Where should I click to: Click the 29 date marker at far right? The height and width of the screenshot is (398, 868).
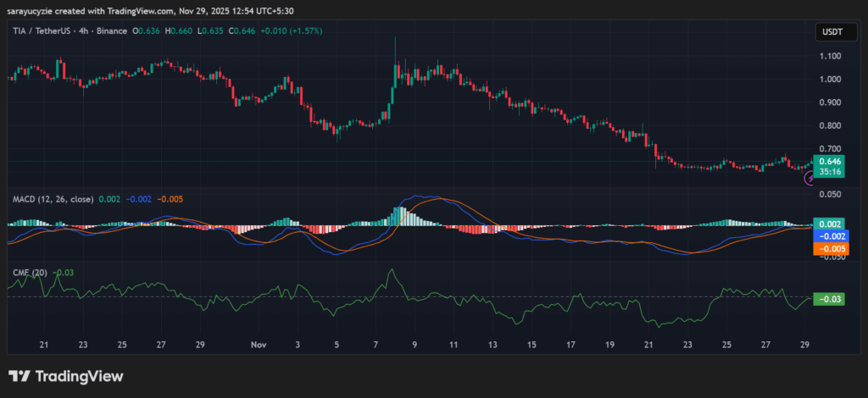click(805, 345)
